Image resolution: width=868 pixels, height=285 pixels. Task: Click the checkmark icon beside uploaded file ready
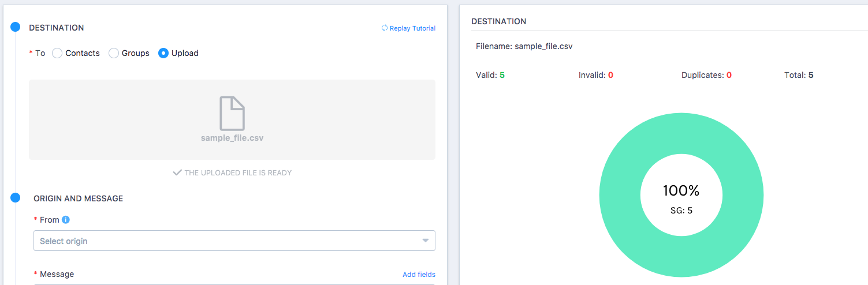coord(177,172)
